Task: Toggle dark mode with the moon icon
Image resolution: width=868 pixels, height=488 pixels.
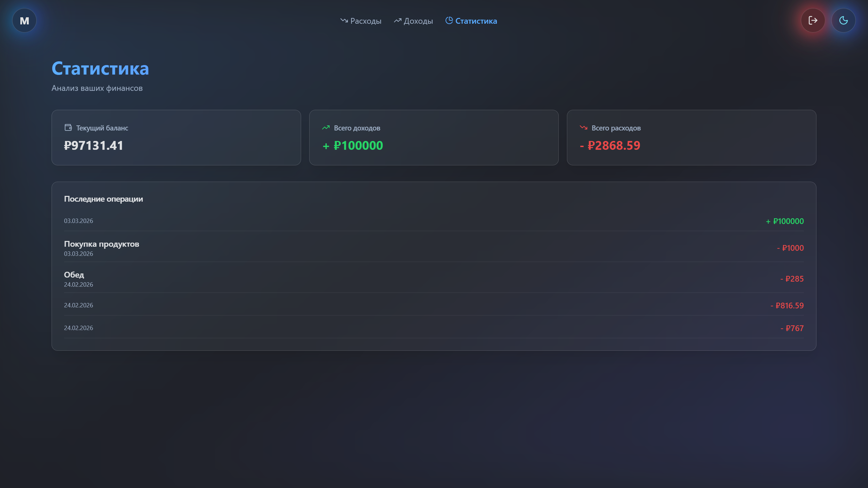Action: point(843,21)
